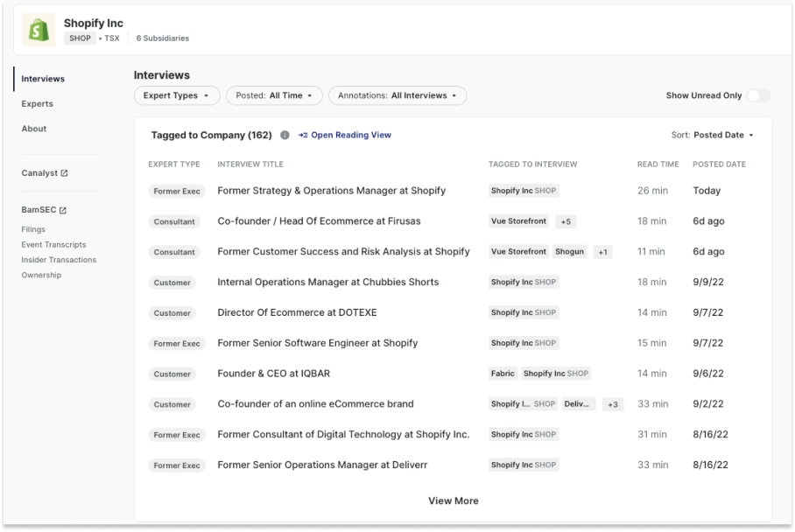Click the +3 tag in the eCommerce brand row
This screenshot has height=532, width=795.
tap(613, 404)
